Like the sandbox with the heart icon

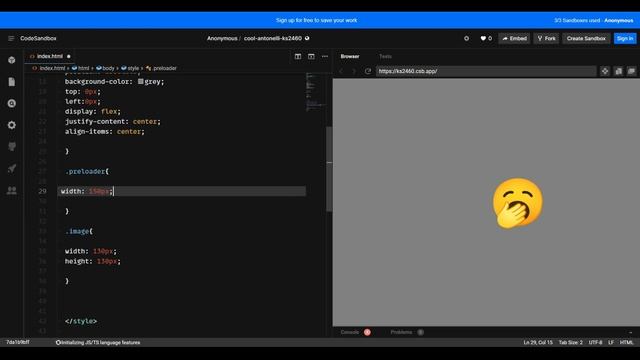[483, 38]
